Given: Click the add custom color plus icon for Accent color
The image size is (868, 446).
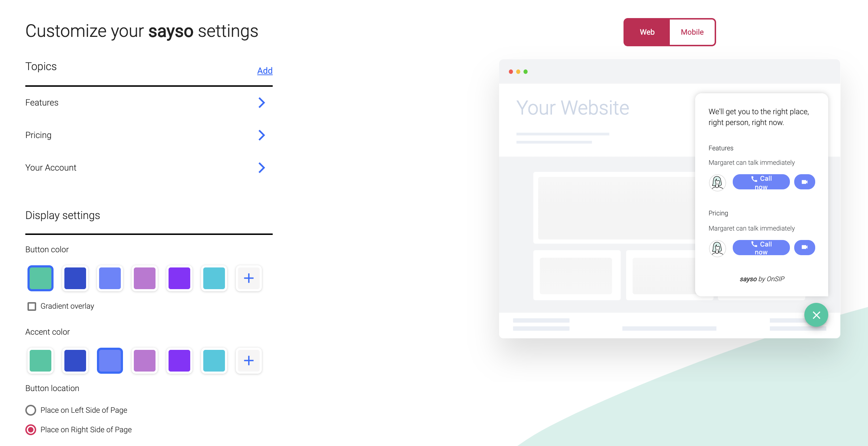Looking at the screenshot, I should coord(248,360).
